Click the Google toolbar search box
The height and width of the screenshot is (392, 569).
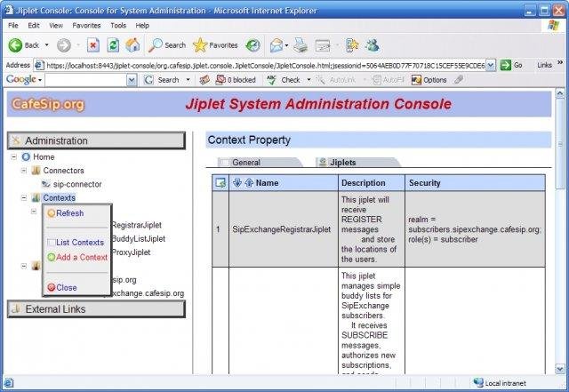click(x=86, y=80)
